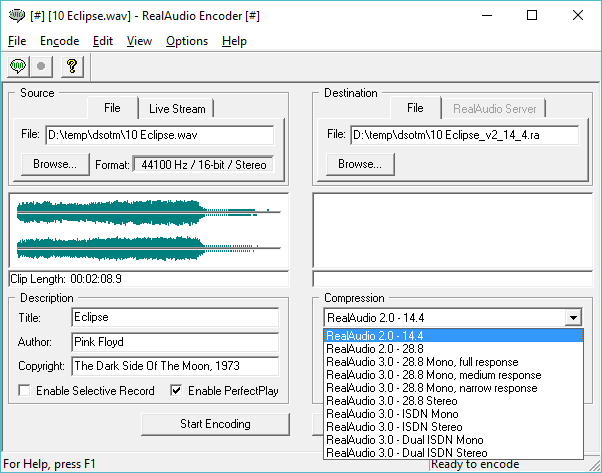Switch to the Live Stream source tab
Image resolution: width=602 pixels, height=473 pixels.
[x=177, y=109]
